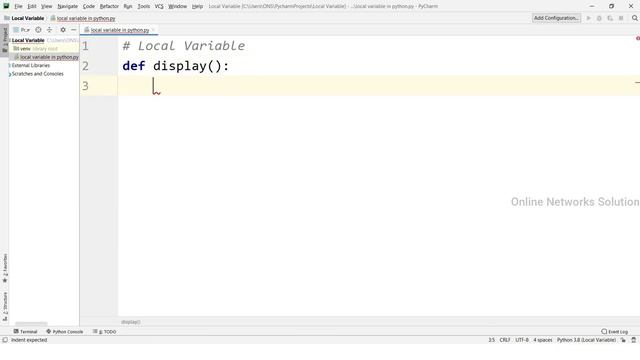Toggle the Project tool window side tab
The height and width of the screenshot is (360, 640).
4,39
